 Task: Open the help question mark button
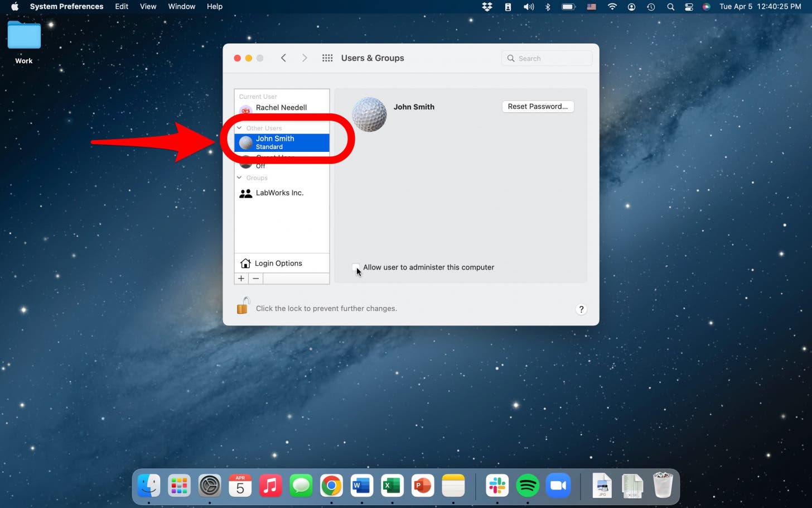[x=581, y=309]
